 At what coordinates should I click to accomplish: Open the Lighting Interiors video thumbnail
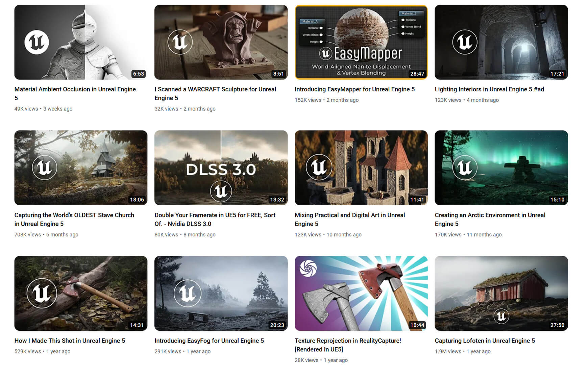click(501, 42)
